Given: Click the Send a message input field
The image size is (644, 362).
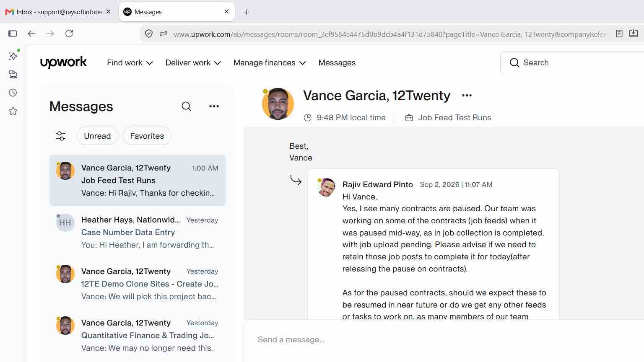Looking at the screenshot, I should point(444,340).
